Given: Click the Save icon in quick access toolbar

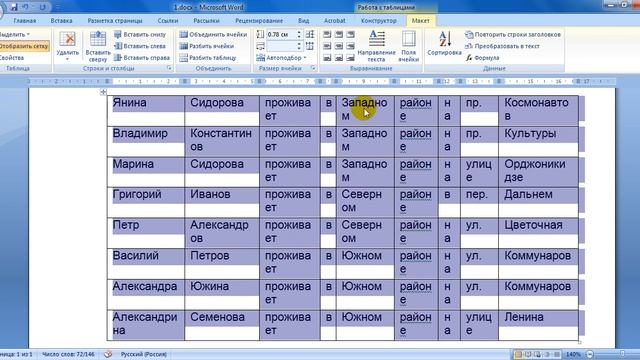Looking at the screenshot, I should (14, 7).
